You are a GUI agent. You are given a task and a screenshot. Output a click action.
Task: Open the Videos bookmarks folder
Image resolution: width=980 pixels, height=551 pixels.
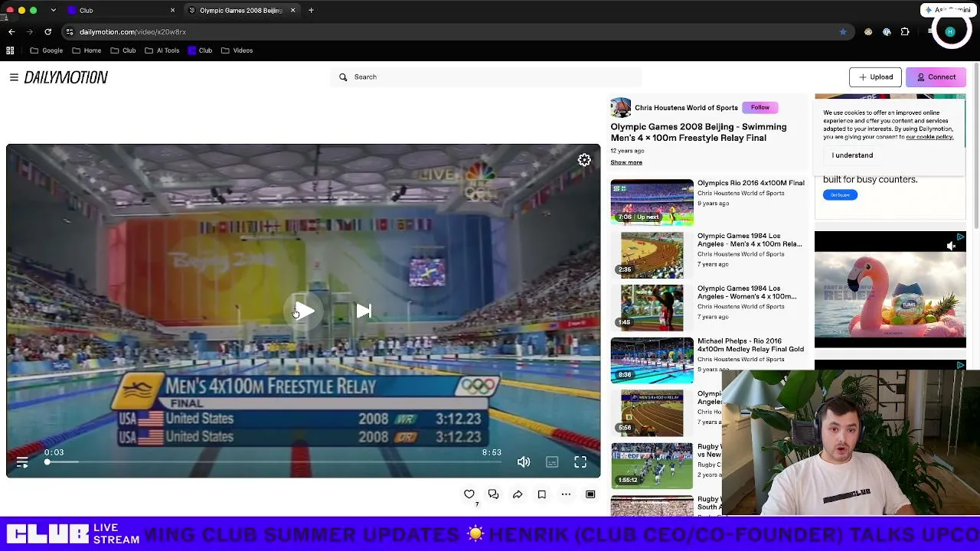[237, 51]
